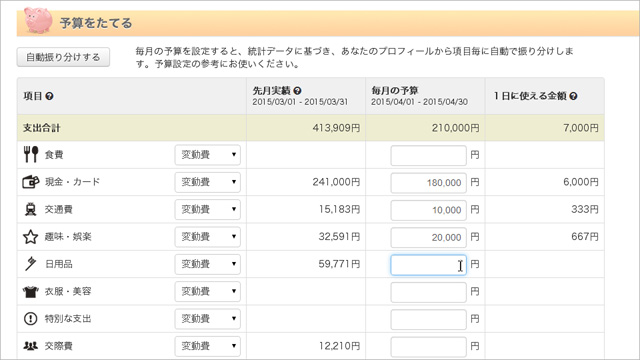This screenshot has height=360, width=640.
Task: Click the 支出合計 row label
Action: tap(42, 128)
